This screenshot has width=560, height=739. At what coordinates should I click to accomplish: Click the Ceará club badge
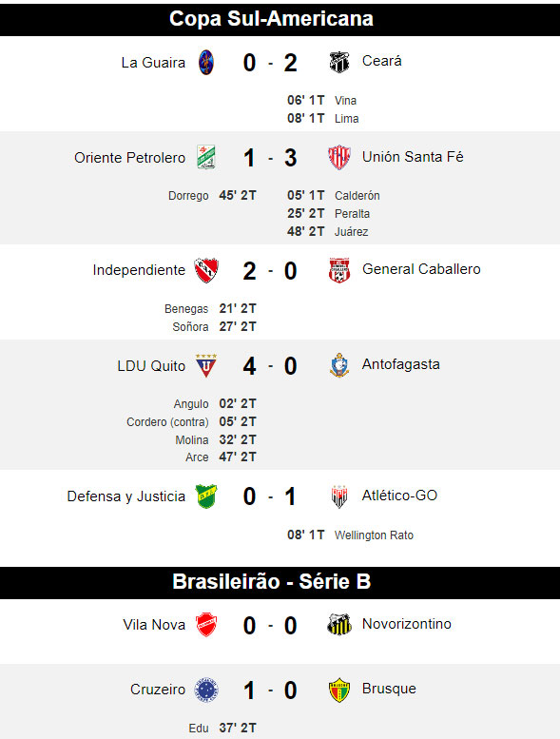pyautogui.click(x=339, y=62)
